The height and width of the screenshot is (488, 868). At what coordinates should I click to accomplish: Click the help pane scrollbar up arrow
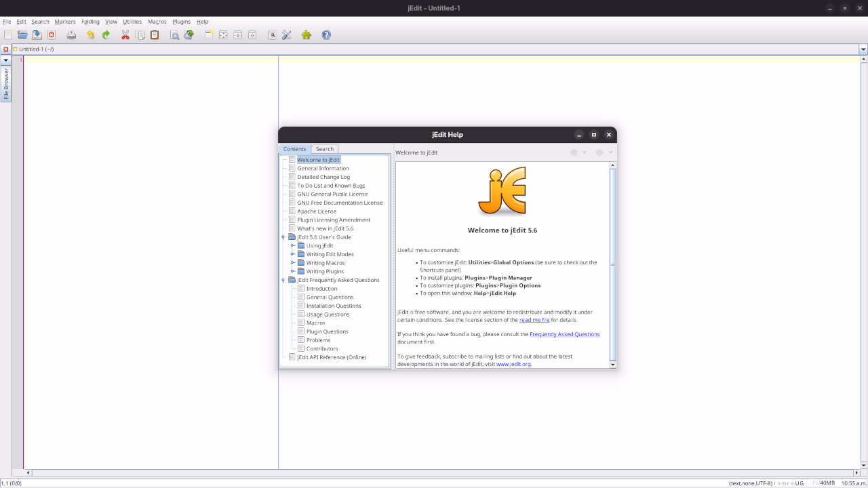(x=613, y=165)
